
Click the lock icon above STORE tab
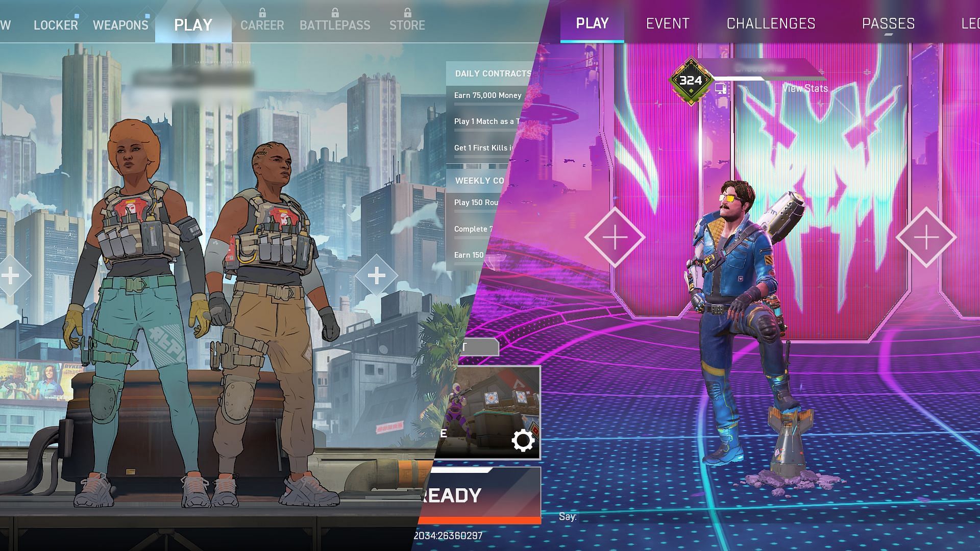point(406,11)
